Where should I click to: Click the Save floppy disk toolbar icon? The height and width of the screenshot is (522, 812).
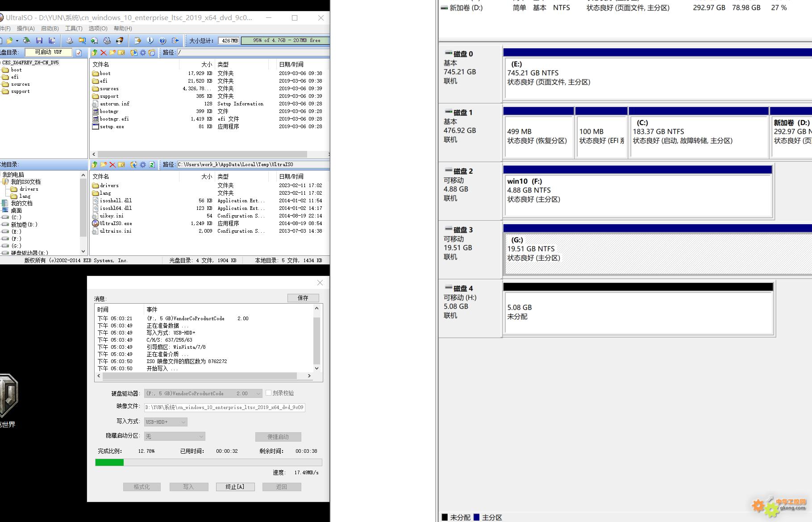pyautogui.click(x=39, y=41)
